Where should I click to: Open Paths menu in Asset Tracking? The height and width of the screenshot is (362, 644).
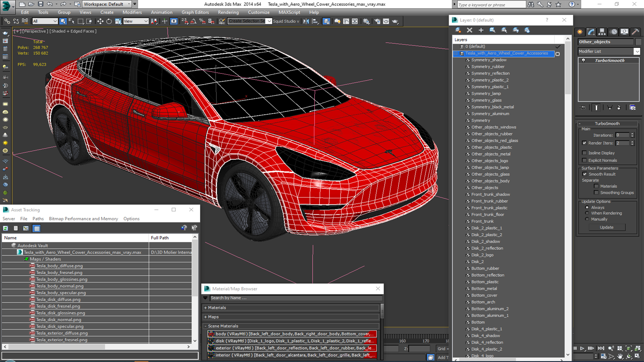point(38,219)
